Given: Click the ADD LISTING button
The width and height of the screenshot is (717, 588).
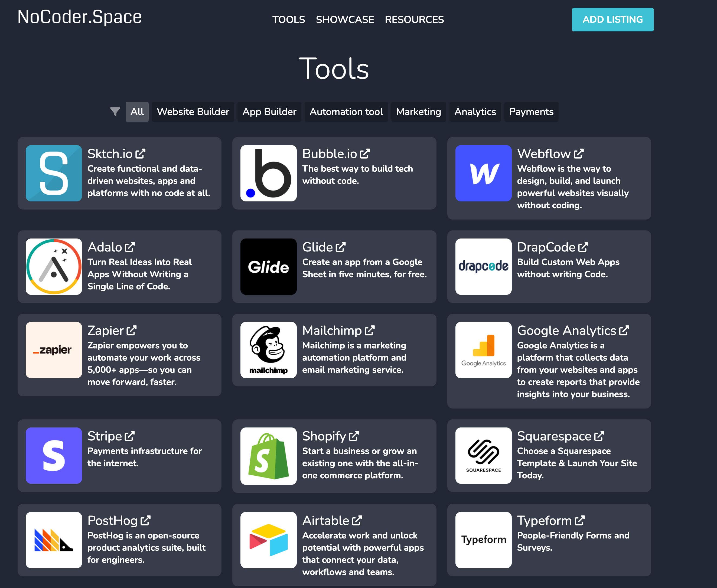Looking at the screenshot, I should pyautogui.click(x=613, y=20).
